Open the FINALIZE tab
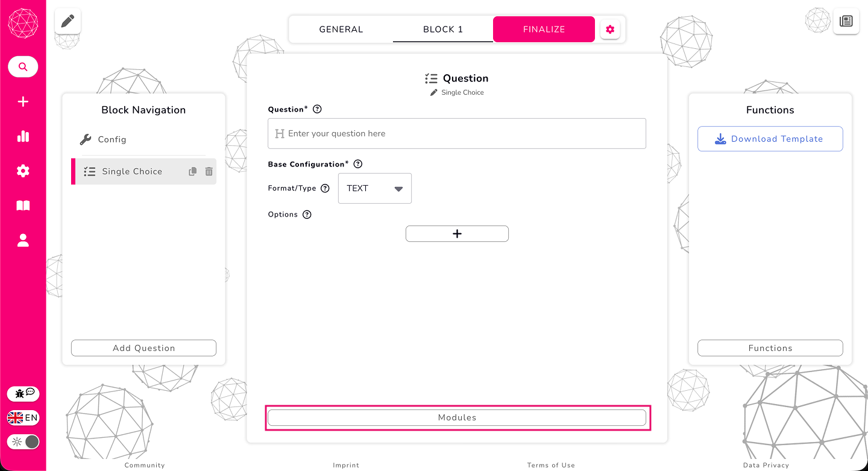Viewport: 868px width, 471px height. coord(544,29)
